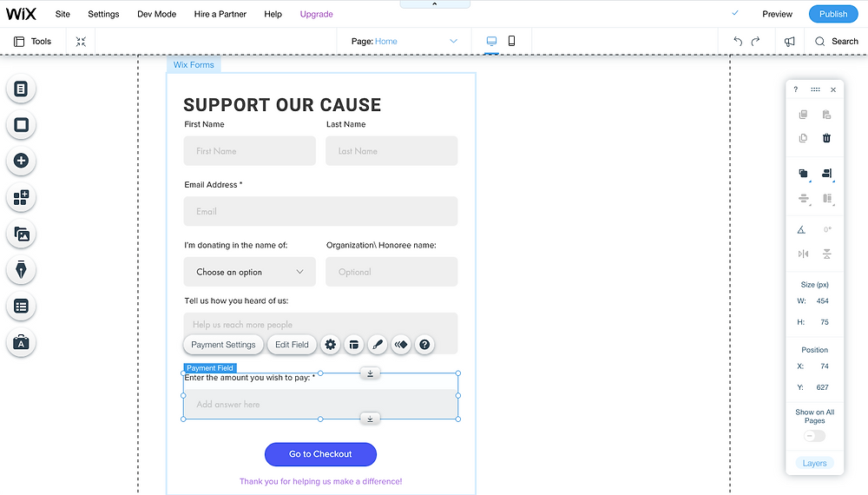This screenshot has height=495, width=868.
Task: Open the Layers button in toolbar panel
Action: click(814, 463)
